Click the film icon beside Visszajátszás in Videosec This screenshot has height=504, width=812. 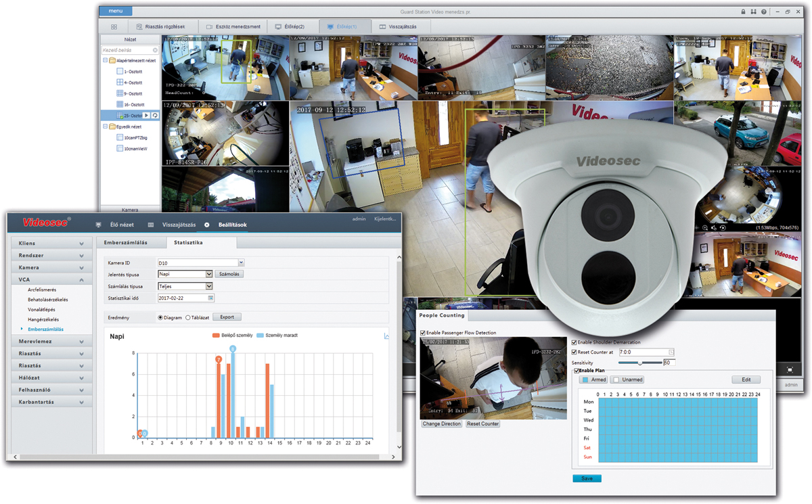click(151, 225)
